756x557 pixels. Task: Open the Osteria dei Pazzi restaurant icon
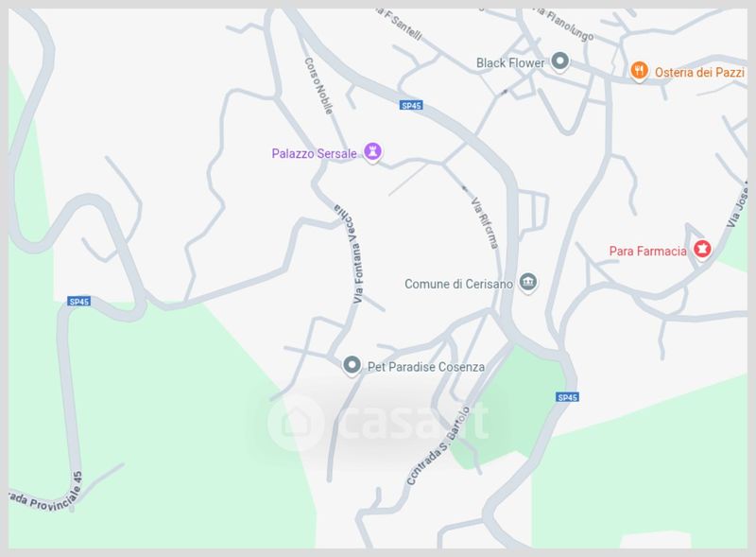(639, 72)
